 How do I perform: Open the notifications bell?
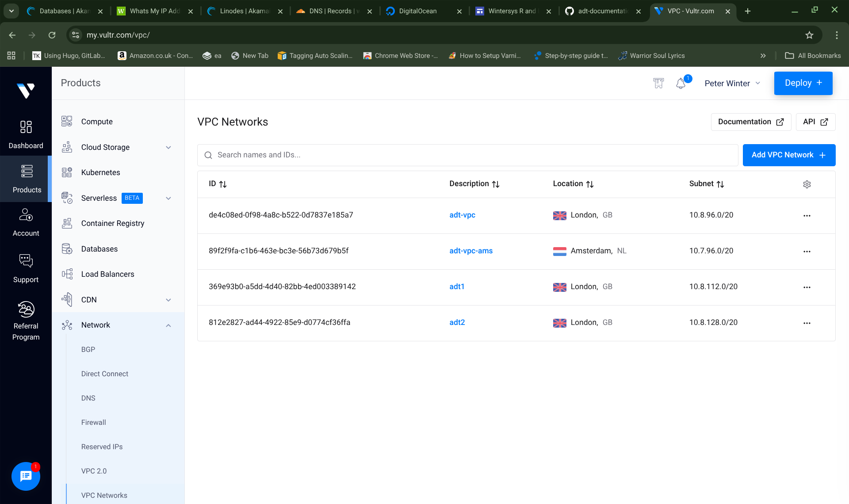[680, 83]
